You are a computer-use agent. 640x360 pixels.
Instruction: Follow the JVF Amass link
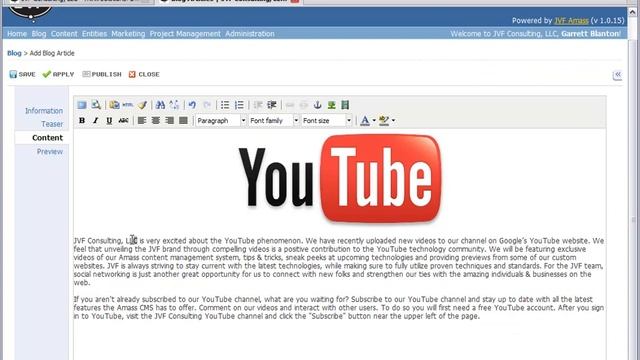[x=571, y=20]
